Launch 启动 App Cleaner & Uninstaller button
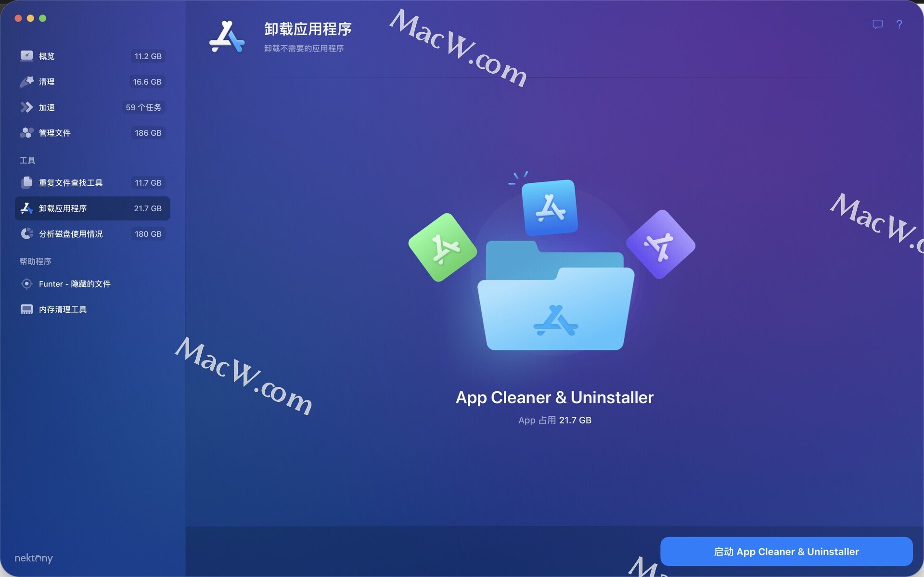The width and height of the screenshot is (924, 577). (x=786, y=551)
